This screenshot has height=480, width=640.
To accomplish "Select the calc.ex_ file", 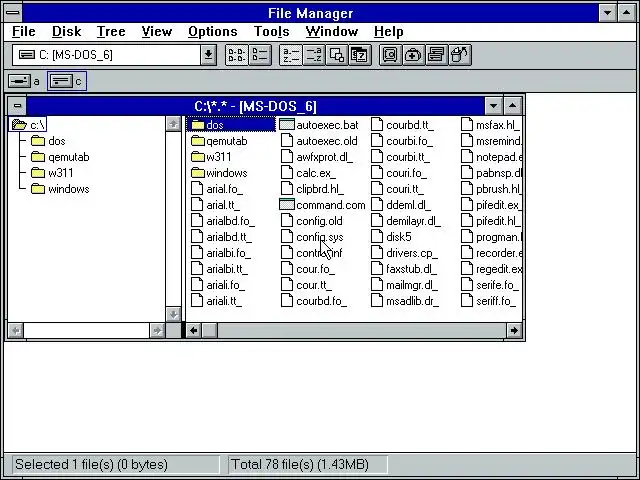I will click(x=309, y=173).
